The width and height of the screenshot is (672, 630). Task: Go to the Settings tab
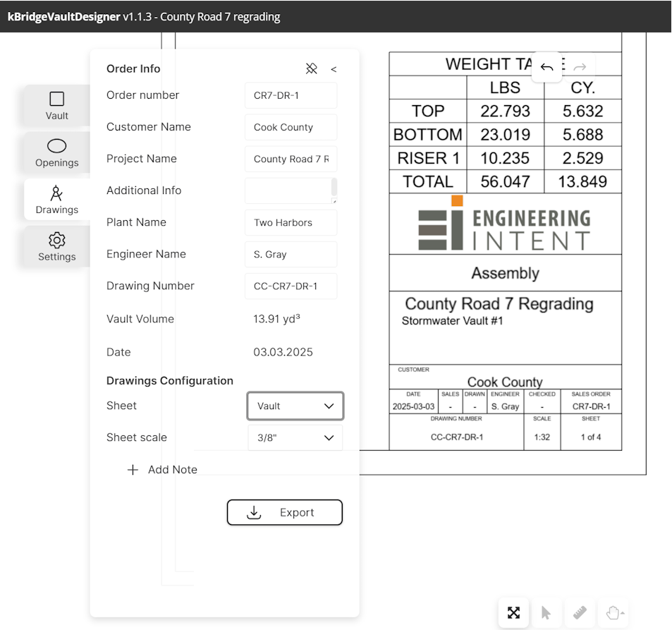pos(57,247)
